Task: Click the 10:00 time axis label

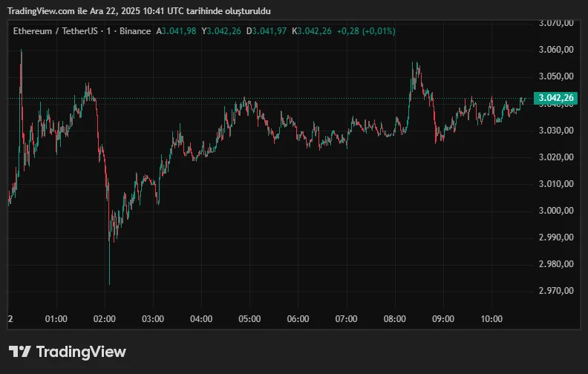Action: tap(491, 319)
